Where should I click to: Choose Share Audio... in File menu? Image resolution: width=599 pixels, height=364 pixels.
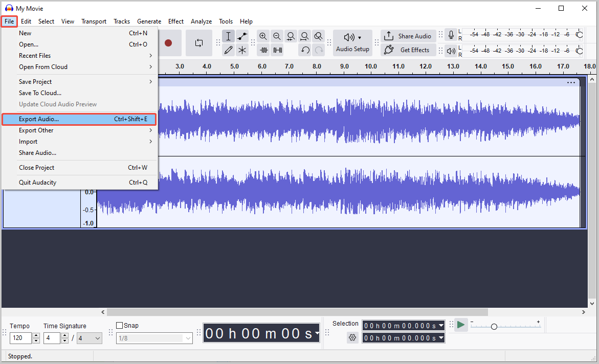[79, 153]
